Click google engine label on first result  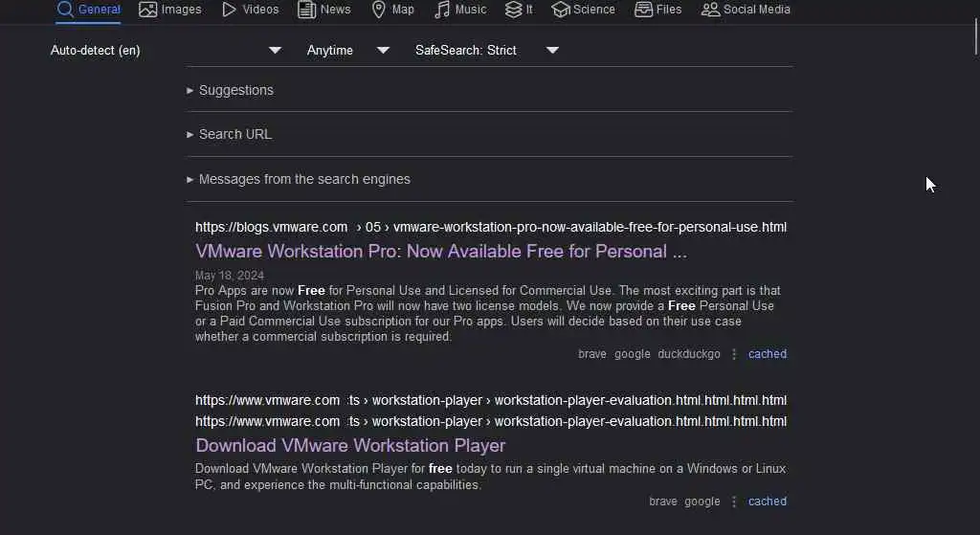point(632,354)
